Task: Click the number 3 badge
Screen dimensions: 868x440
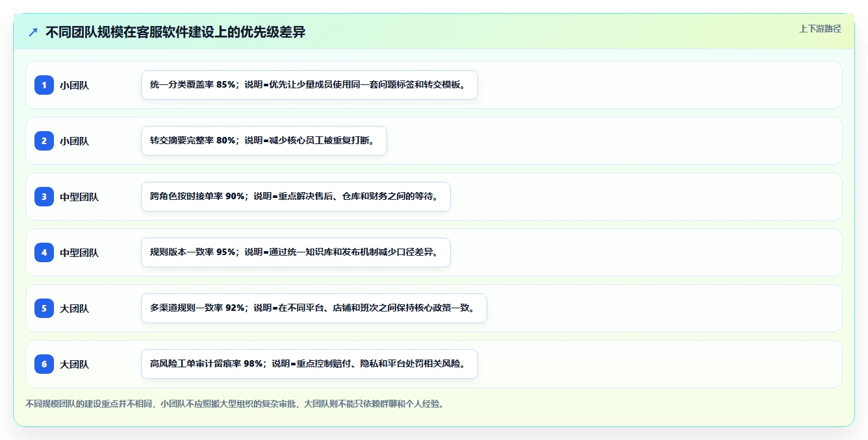Action: point(44,197)
